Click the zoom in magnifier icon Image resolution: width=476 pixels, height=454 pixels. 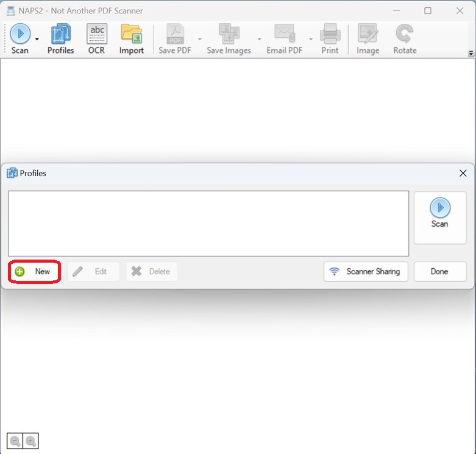pyautogui.click(x=30, y=441)
